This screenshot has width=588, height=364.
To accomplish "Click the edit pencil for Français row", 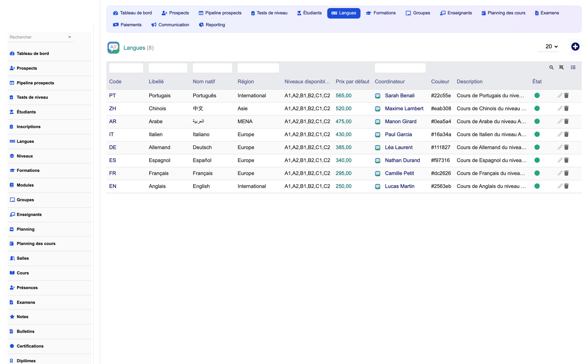I will coord(560,173).
